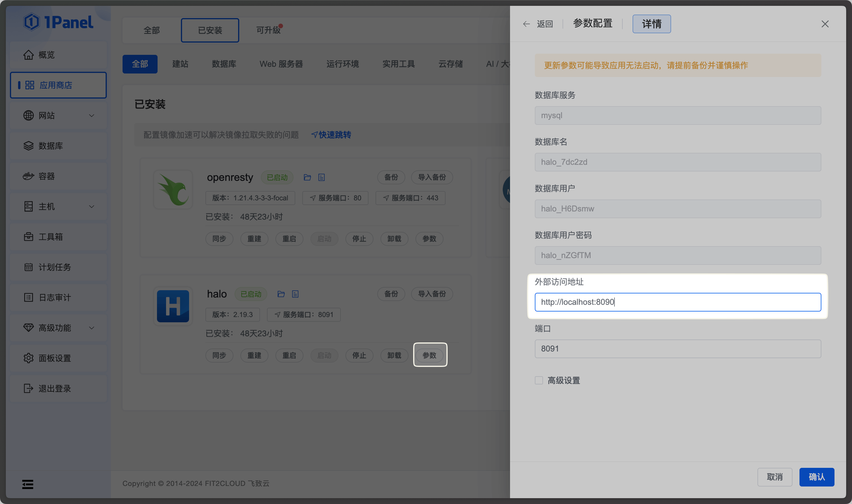View openresty logs via document icon
The height and width of the screenshot is (504, 852).
point(321,177)
